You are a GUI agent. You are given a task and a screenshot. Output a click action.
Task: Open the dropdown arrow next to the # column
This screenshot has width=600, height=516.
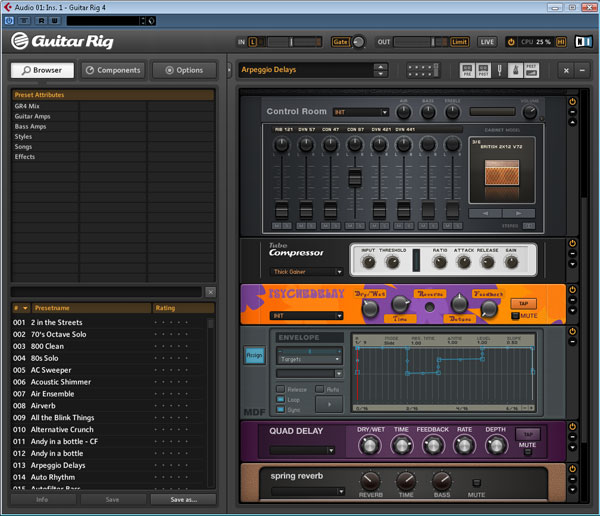[x=25, y=308]
